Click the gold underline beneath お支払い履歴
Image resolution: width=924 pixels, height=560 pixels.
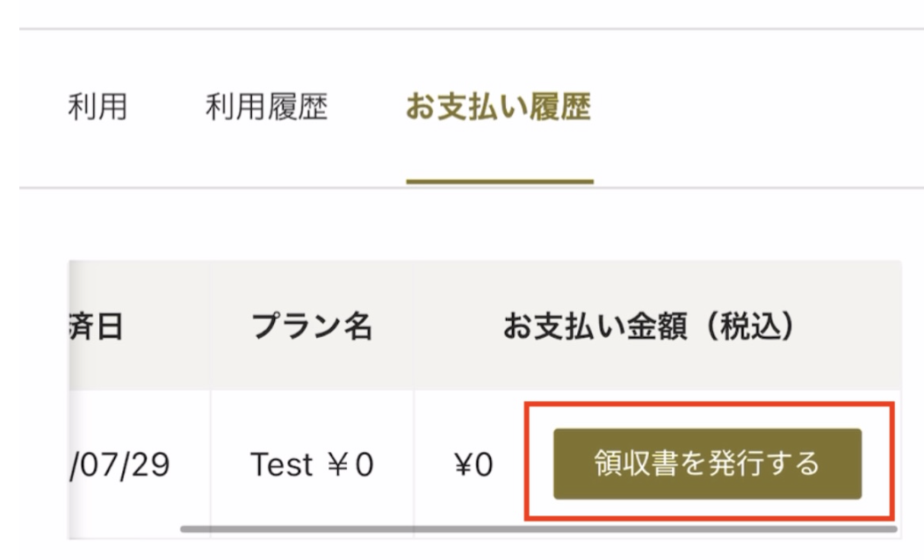coord(499,182)
